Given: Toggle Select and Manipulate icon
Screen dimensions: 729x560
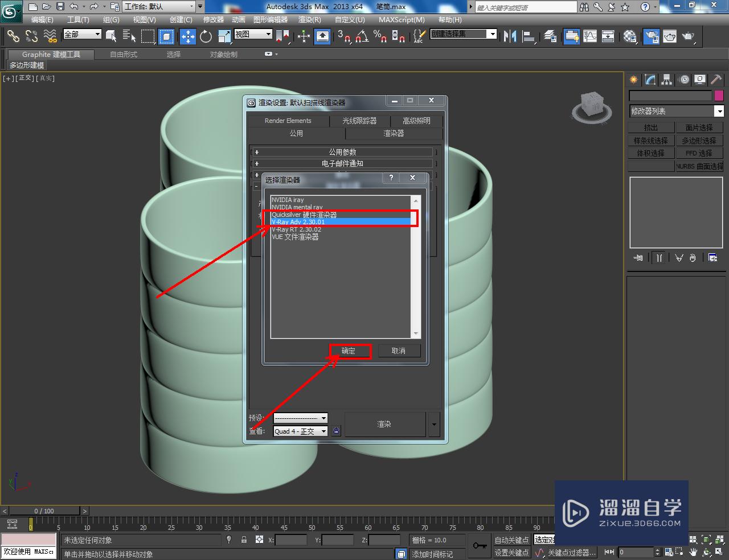Looking at the screenshot, I should pos(304,36).
